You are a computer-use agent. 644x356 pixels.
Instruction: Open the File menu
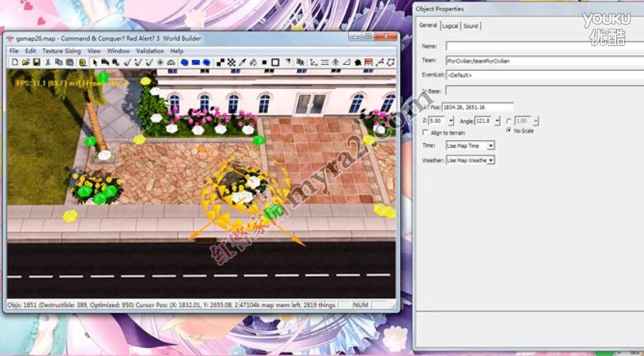[x=14, y=51]
